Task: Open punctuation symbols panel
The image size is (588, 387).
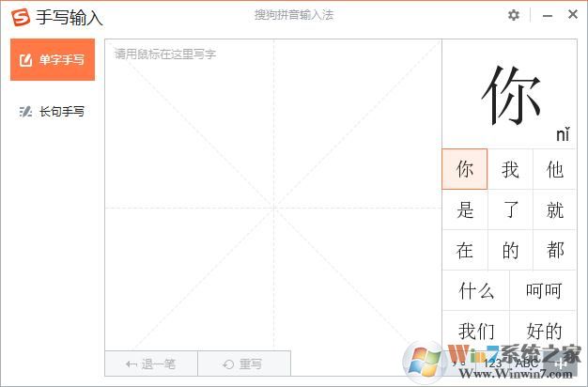Action: tap(459, 363)
